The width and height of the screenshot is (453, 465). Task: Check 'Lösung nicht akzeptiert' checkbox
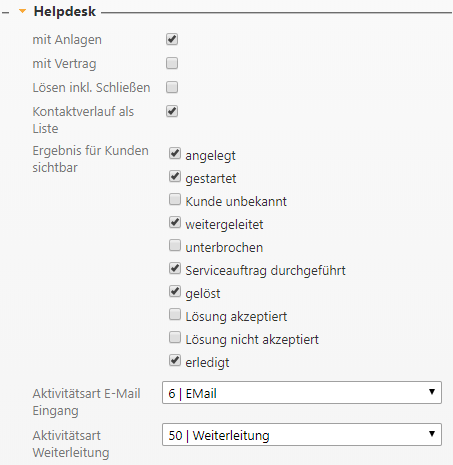(175, 338)
